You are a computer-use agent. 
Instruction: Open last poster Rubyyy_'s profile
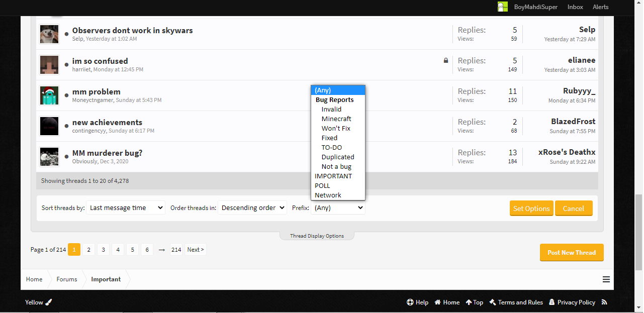click(579, 91)
